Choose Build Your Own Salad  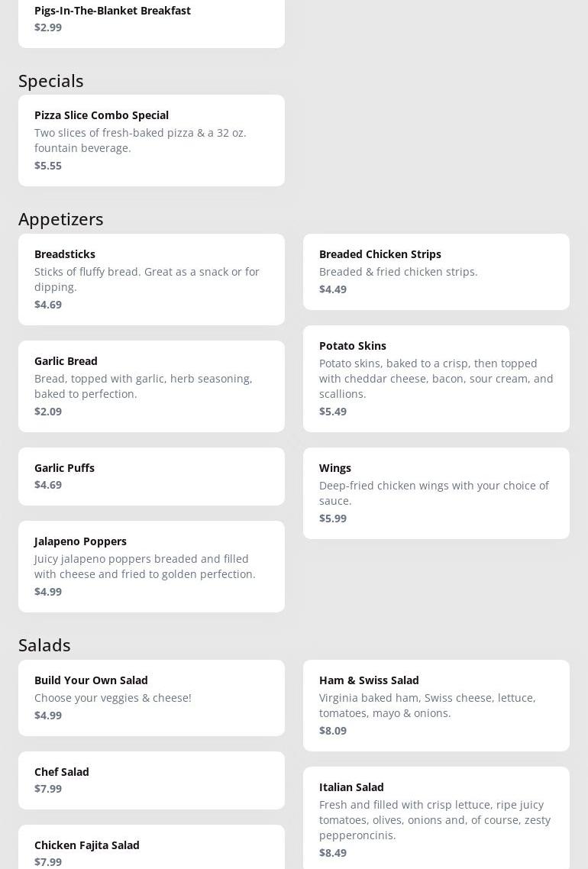pyautogui.click(x=151, y=697)
